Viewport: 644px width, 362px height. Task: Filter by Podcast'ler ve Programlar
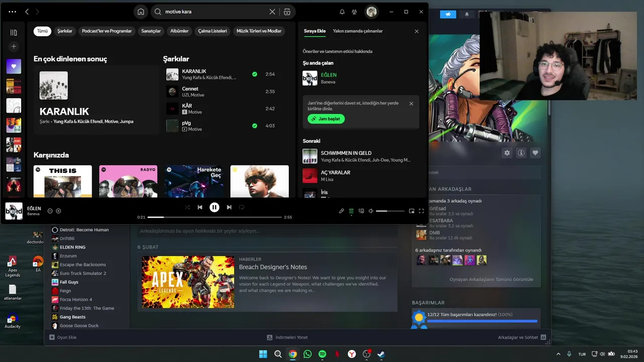(x=107, y=31)
